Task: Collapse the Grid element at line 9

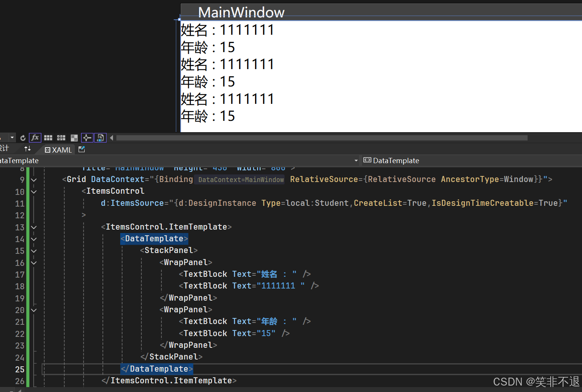Action: pos(34,180)
